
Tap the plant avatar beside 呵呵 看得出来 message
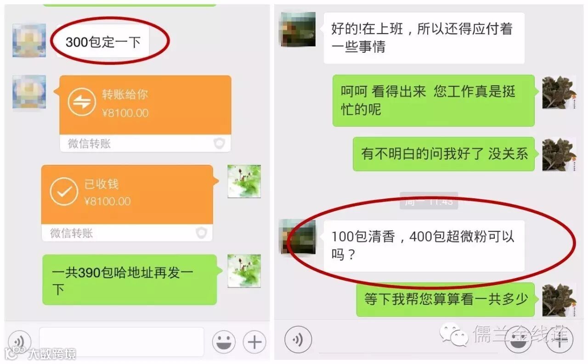click(559, 92)
